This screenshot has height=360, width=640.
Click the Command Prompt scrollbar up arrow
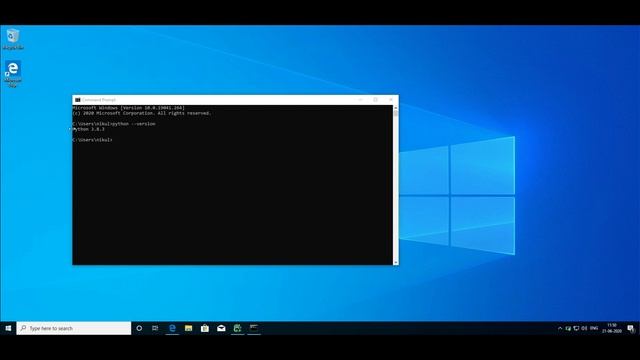396,108
